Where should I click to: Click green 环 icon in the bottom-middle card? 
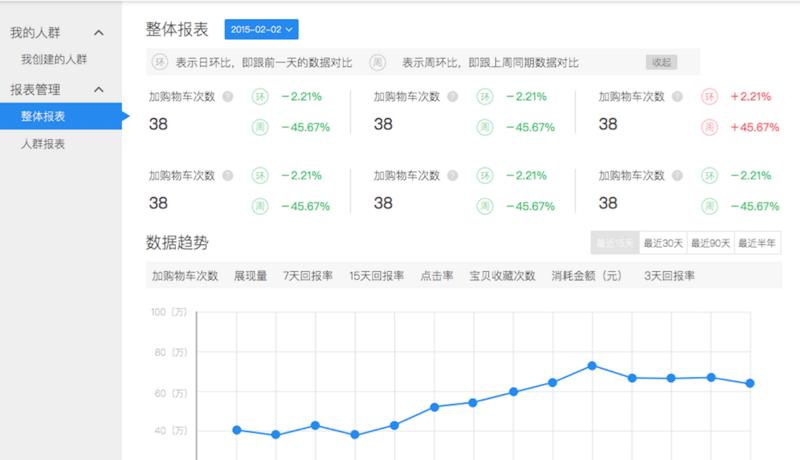[x=485, y=175]
